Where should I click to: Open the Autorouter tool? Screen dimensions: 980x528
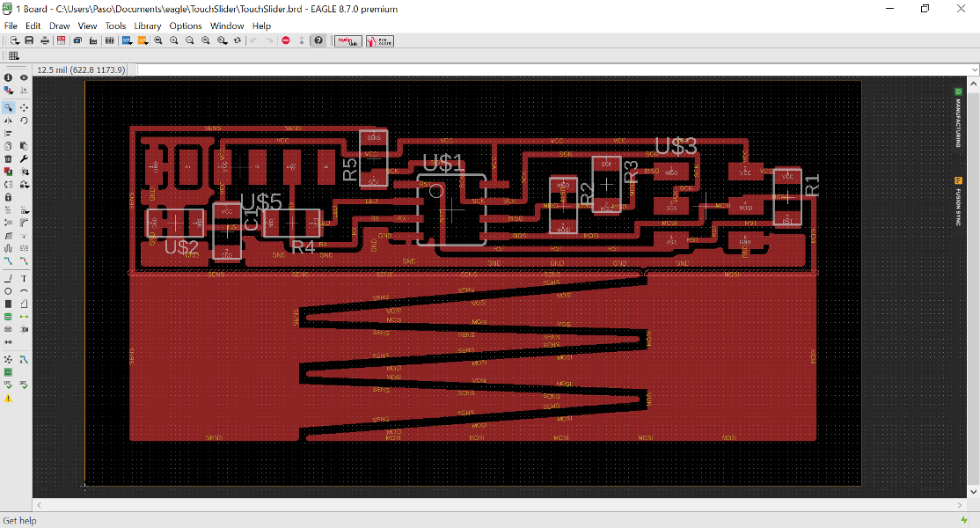tap(24, 360)
